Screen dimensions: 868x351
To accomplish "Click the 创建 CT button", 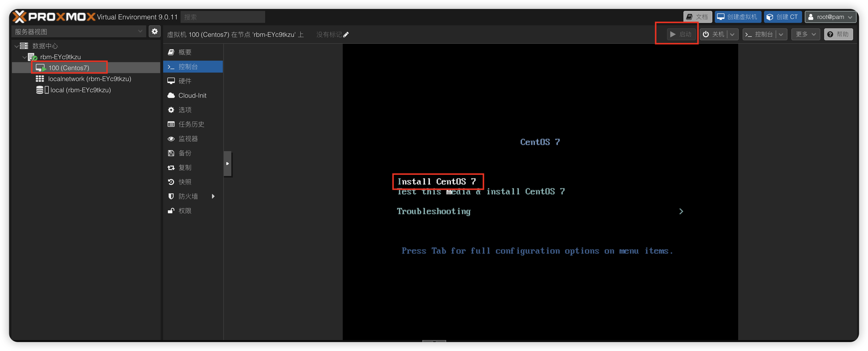I will click(x=782, y=17).
